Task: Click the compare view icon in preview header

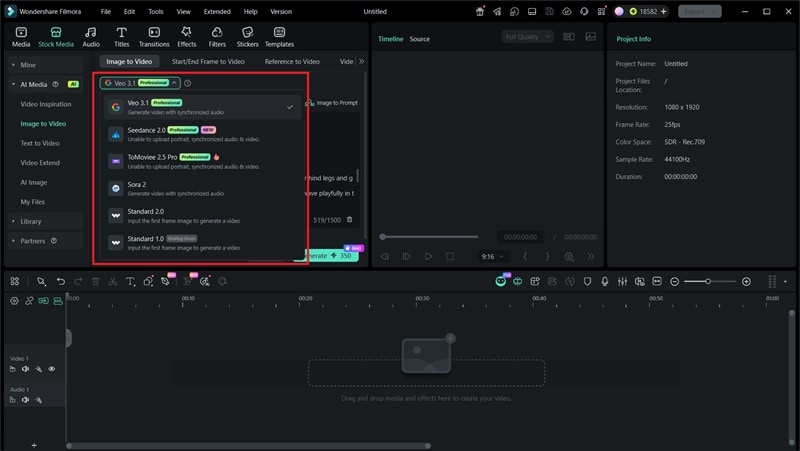Action: [x=568, y=37]
